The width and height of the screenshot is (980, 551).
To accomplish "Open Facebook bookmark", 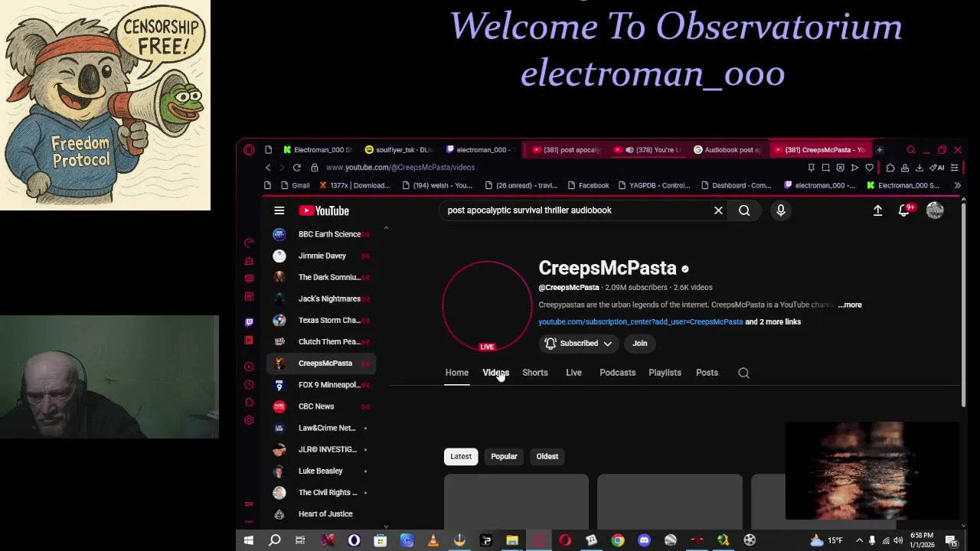I will point(588,185).
